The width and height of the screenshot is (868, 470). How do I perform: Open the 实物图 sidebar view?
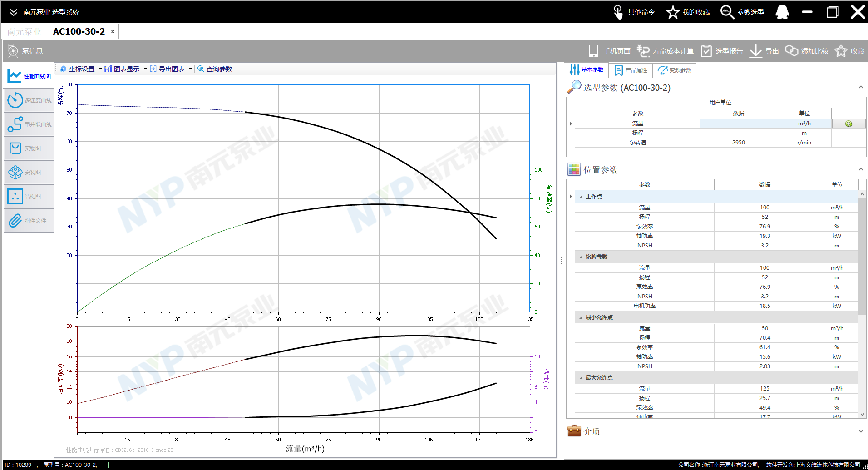(29, 148)
